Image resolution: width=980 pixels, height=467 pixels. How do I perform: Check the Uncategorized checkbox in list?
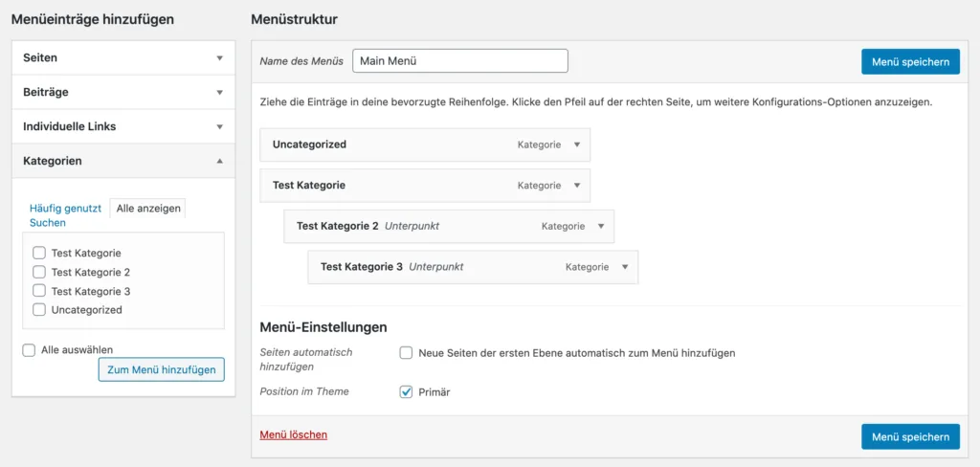(39, 309)
